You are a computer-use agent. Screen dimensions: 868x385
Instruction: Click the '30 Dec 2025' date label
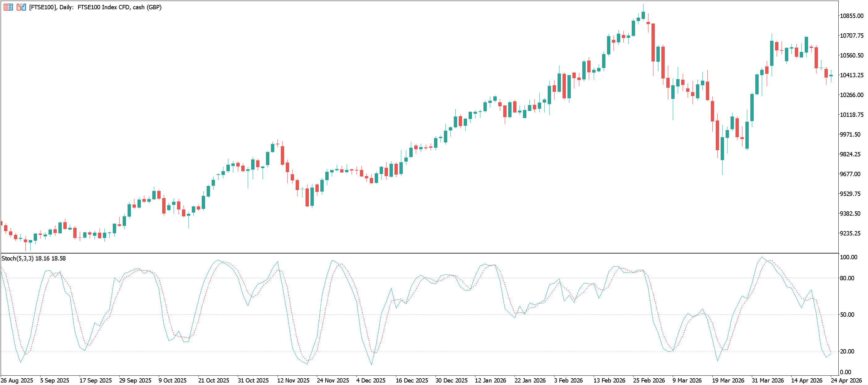click(x=452, y=381)
